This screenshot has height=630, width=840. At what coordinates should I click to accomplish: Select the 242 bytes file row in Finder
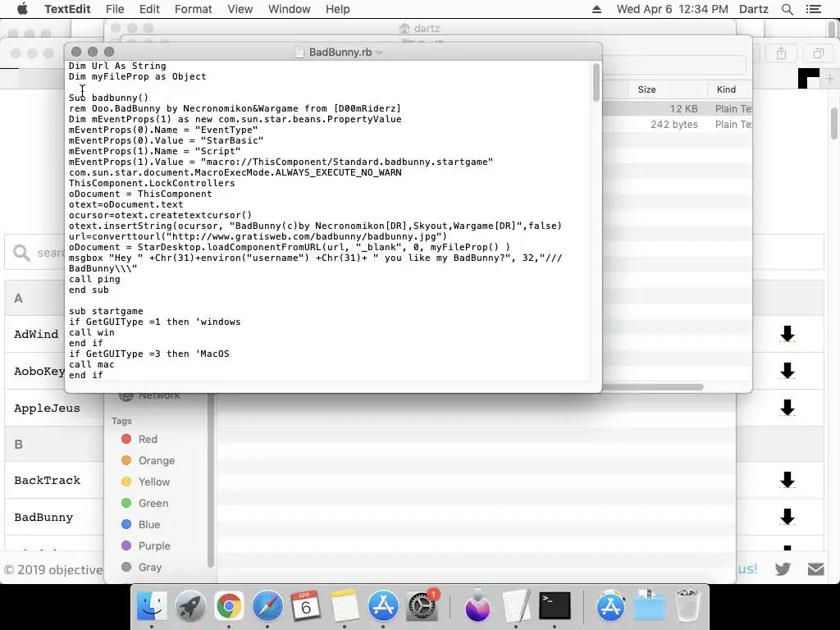click(x=677, y=125)
